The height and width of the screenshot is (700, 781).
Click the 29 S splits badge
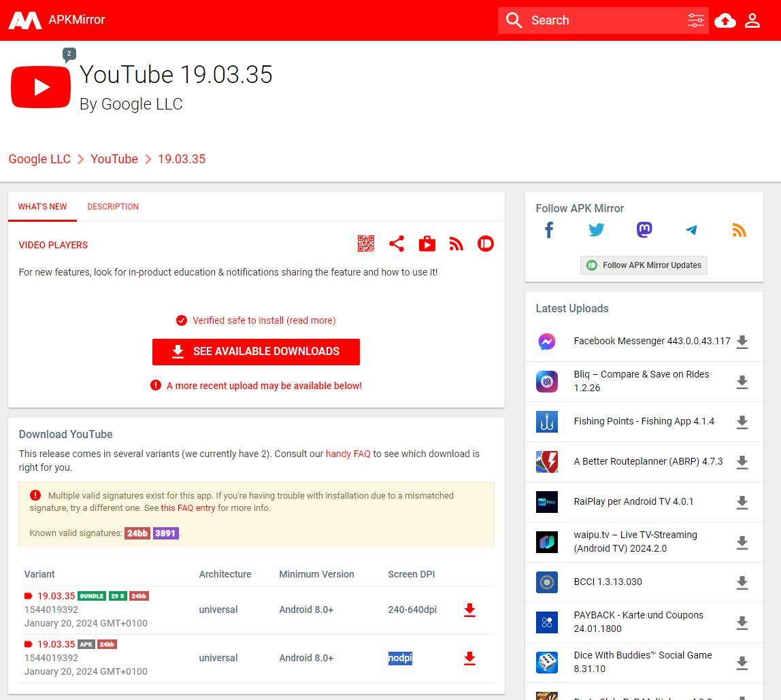(x=118, y=596)
